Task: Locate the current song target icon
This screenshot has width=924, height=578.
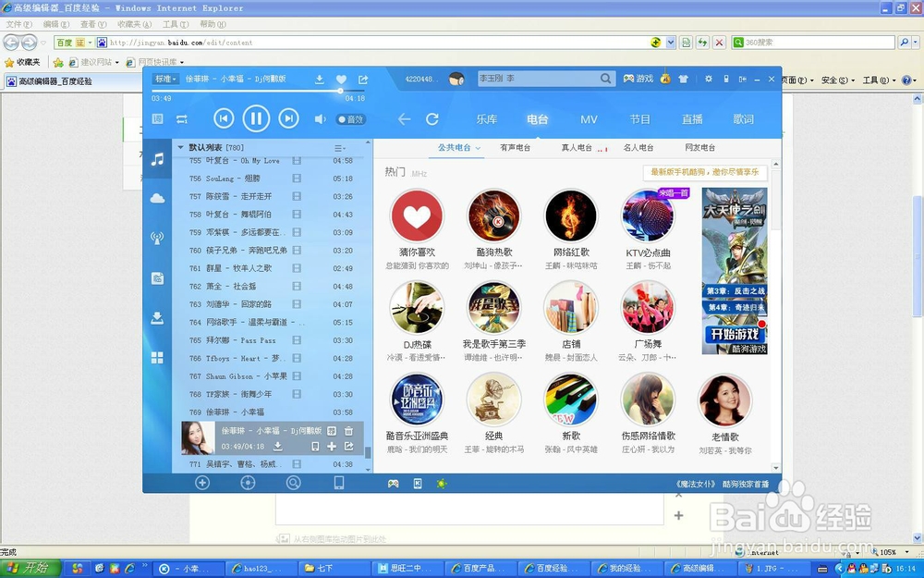Action: coord(248,483)
